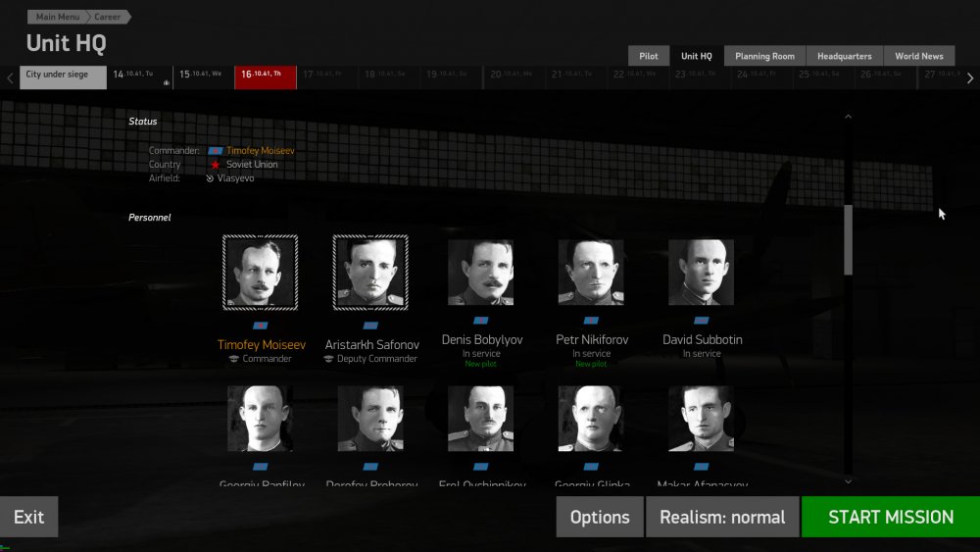Advance timeline with the right arrow
This screenshot has width=980, height=552.
point(969,77)
